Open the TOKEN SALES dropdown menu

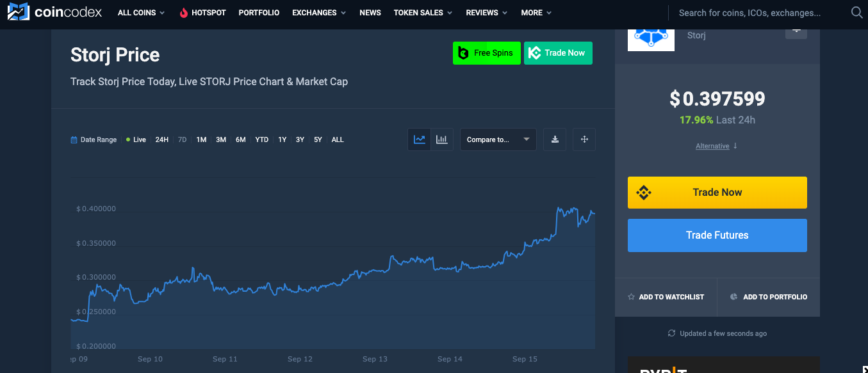(x=423, y=13)
